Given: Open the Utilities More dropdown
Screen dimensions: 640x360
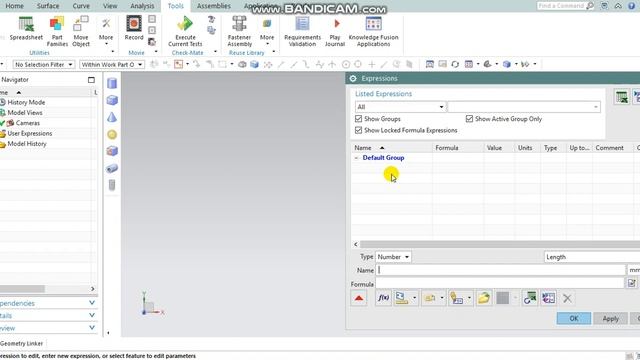Looking at the screenshot, I should (x=106, y=31).
